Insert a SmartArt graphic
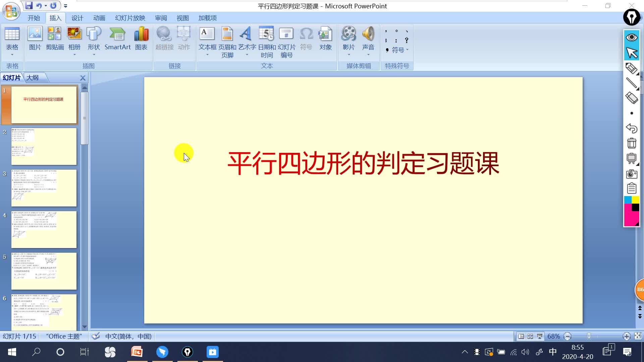Screen dimensions: 644x362 coord(117,39)
